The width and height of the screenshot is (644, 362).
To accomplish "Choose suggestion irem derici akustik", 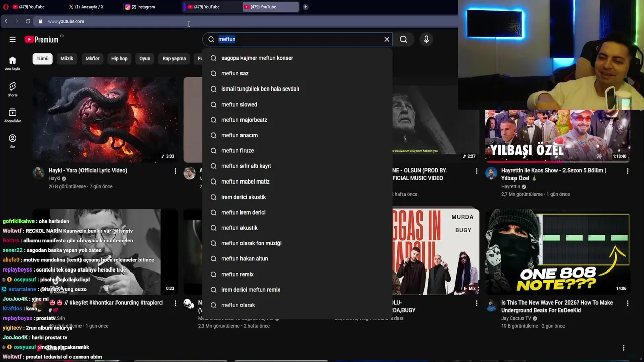I will [297, 197].
